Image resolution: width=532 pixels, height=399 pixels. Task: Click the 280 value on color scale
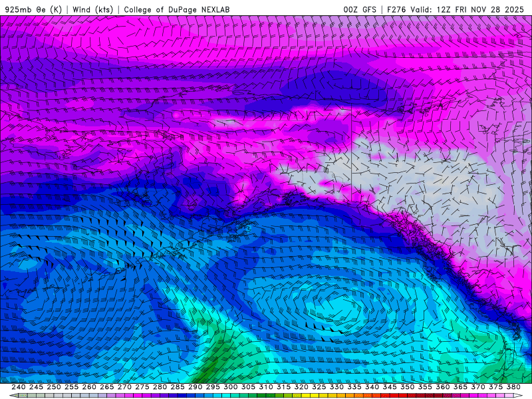pyautogui.click(x=160, y=387)
